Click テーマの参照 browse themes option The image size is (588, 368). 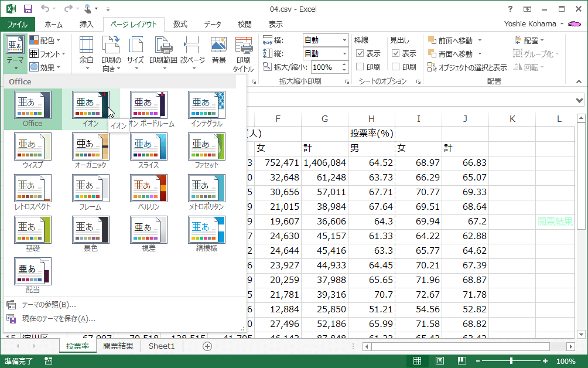pos(49,305)
